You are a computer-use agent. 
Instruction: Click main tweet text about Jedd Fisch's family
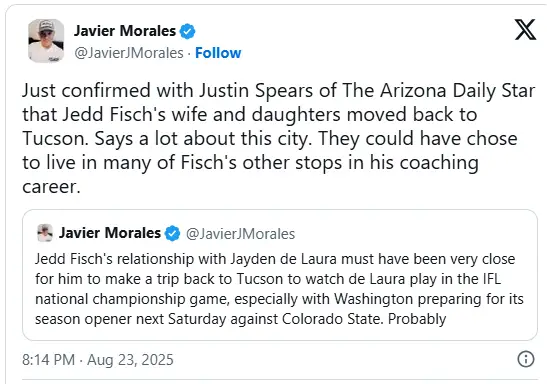tap(278, 138)
